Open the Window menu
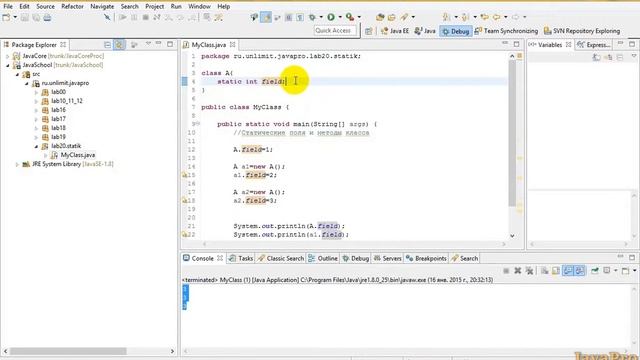This screenshot has width=640, height=360. (199, 6)
